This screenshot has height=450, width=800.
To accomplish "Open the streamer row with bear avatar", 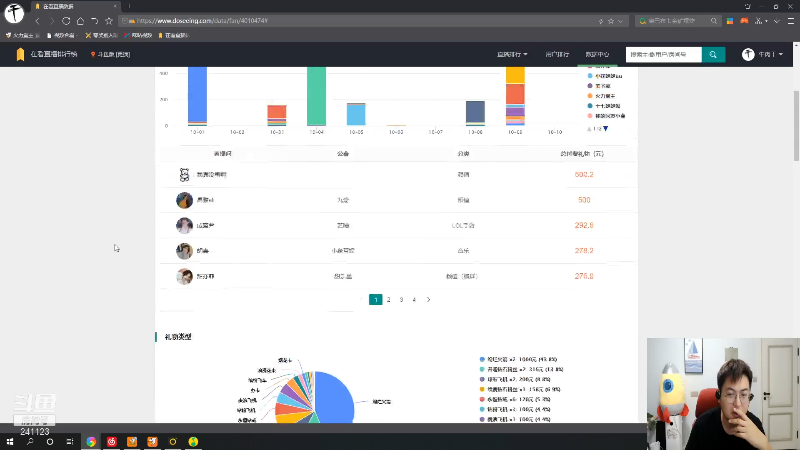I will click(398, 174).
